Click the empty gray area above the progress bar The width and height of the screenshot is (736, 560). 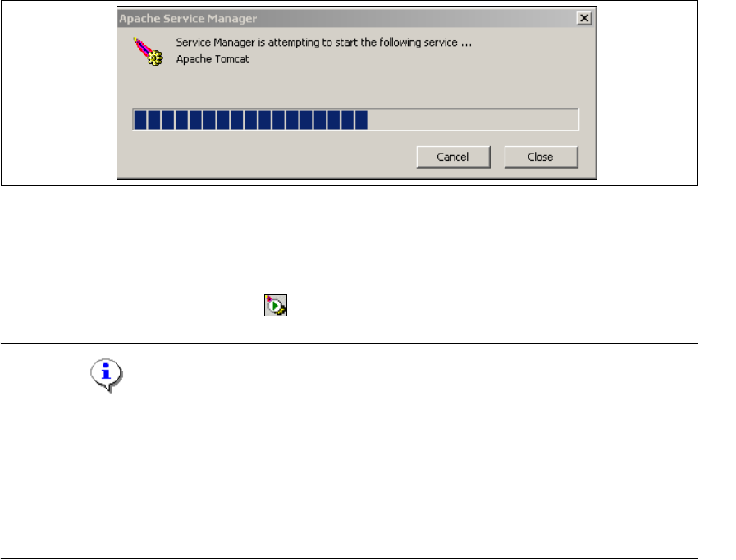357,89
